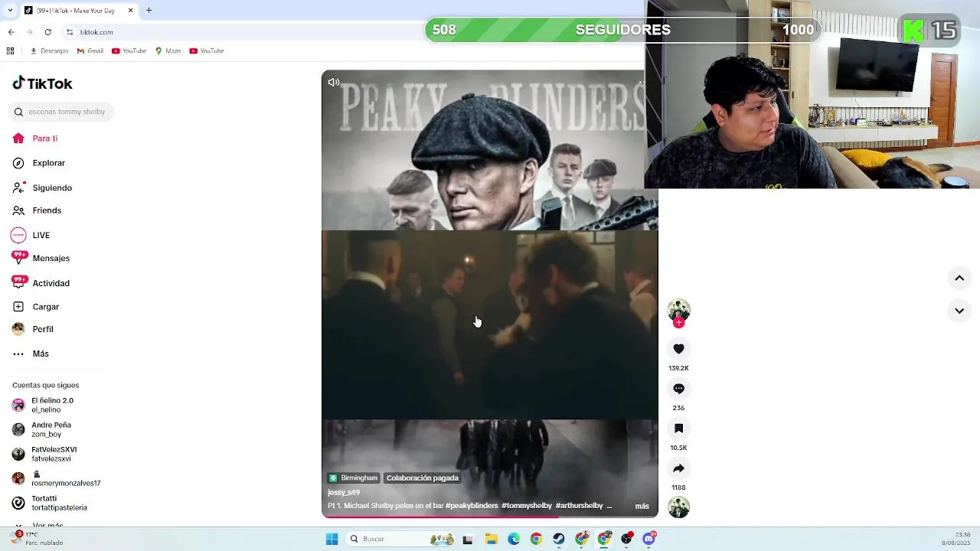Seek on the red video progress bar
This screenshot has height=551, width=980.
tap(490, 517)
